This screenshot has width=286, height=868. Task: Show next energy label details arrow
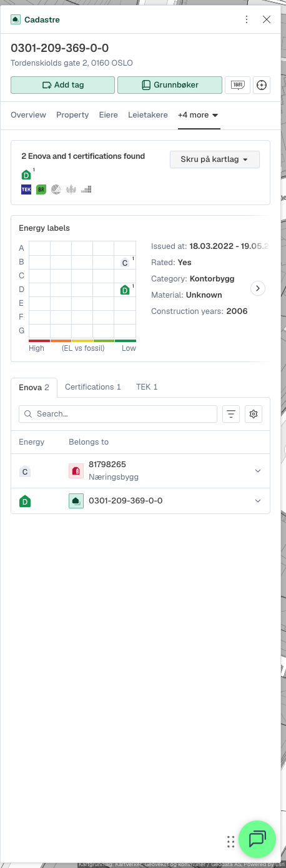tap(258, 288)
